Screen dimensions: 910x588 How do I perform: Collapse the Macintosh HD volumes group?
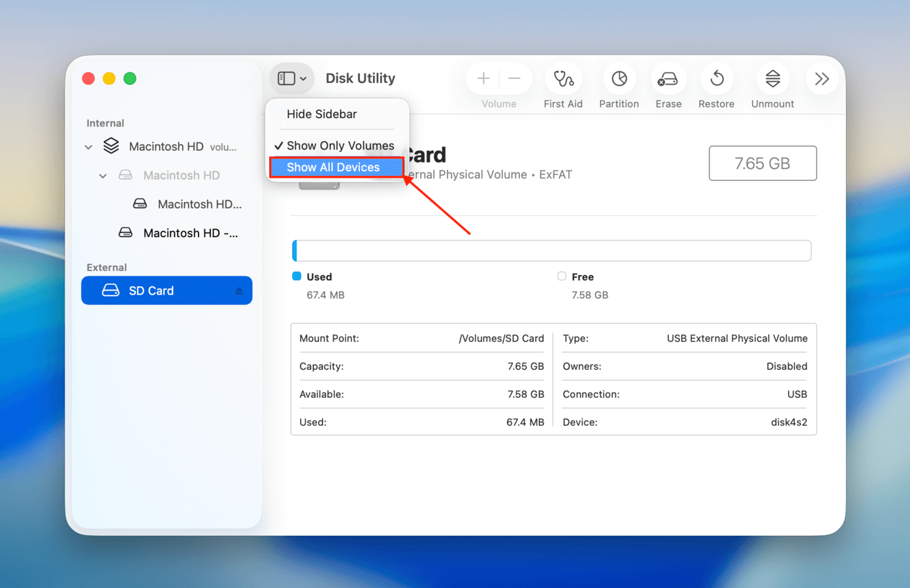click(x=88, y=146)
